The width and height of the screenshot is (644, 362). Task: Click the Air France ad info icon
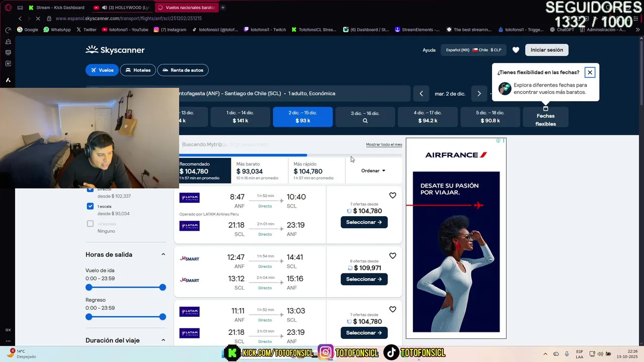(x=498, y=141)
